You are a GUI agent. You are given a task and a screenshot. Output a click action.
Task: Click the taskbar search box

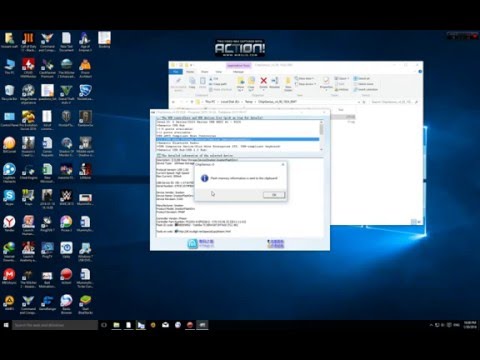[55, 325]
